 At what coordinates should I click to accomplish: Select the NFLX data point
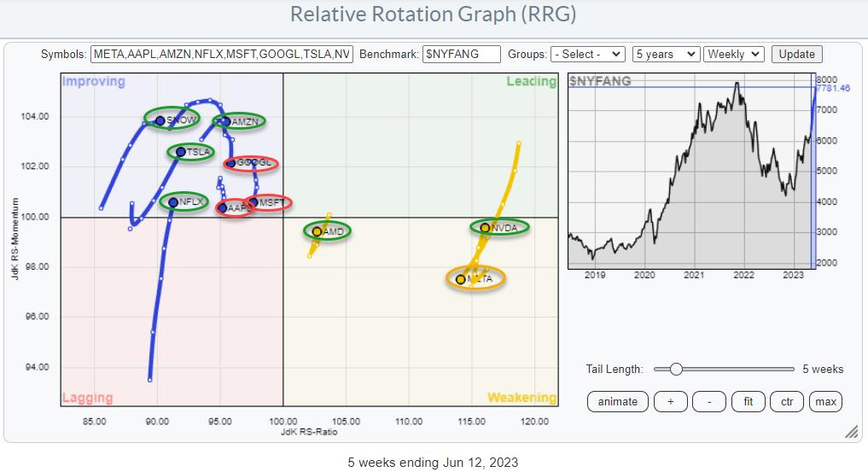(x=173, y=202)
